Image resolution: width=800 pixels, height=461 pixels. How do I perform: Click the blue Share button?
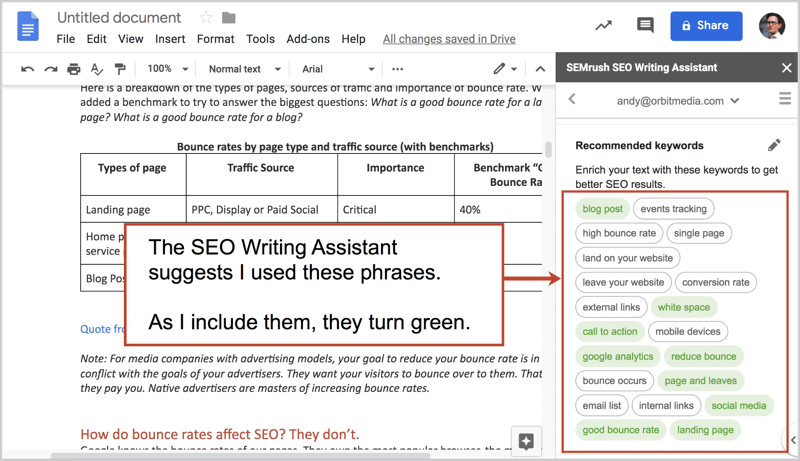(706, 25)
